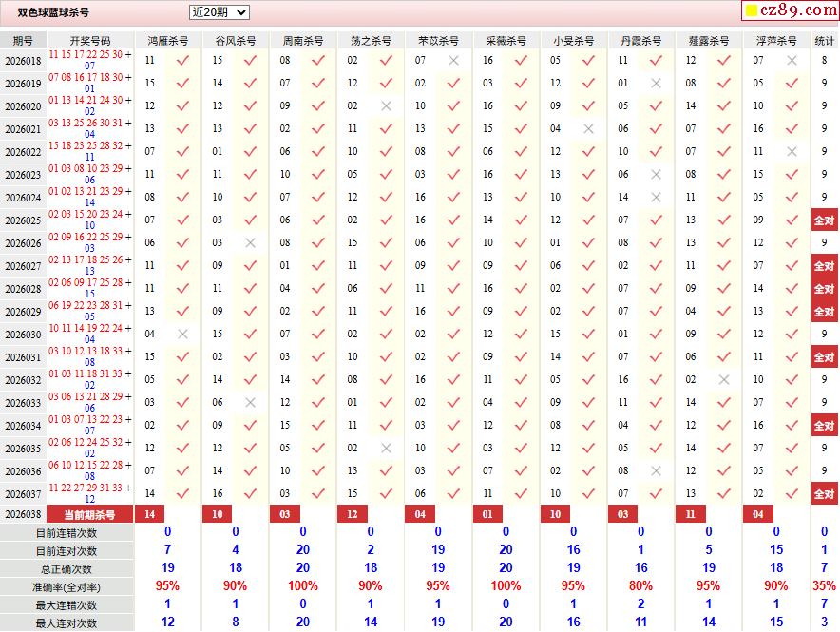Click the 统计 column header

pyautogui.click(x=824, y=41)
